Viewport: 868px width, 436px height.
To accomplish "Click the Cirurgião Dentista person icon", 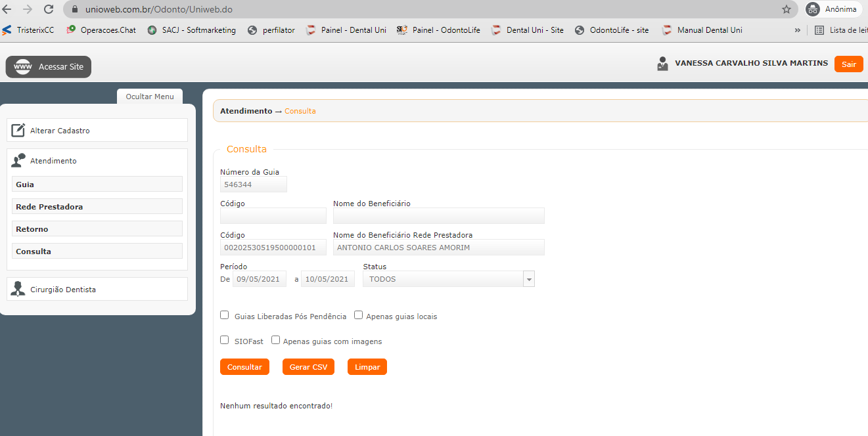I will tap(18, 290).
